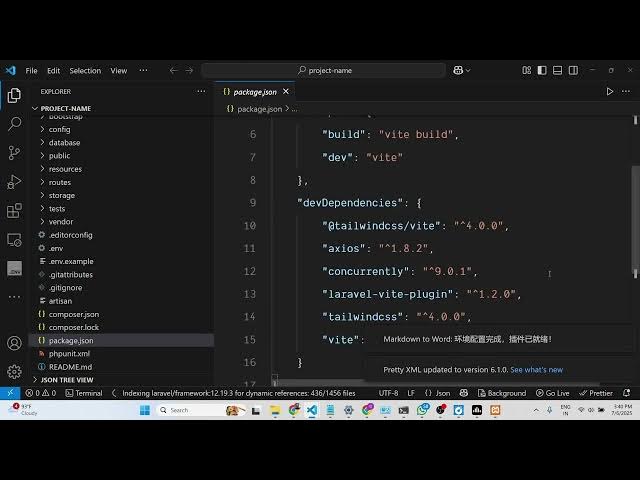Open the Extensions view

14,211
